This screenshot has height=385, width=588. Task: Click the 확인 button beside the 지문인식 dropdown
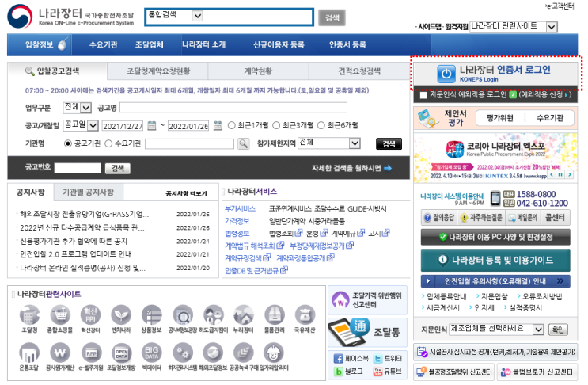pos(558,330)
